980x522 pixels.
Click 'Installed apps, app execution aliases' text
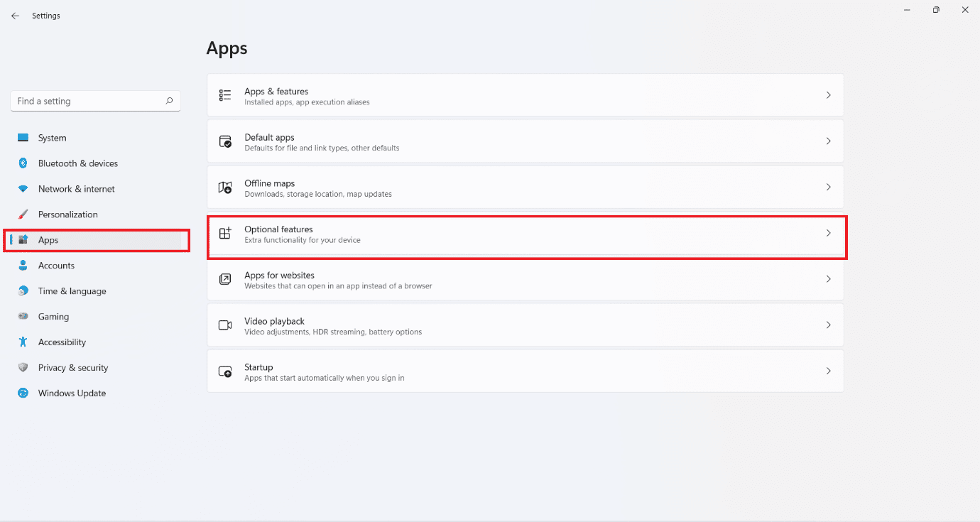tap(307, 102)
